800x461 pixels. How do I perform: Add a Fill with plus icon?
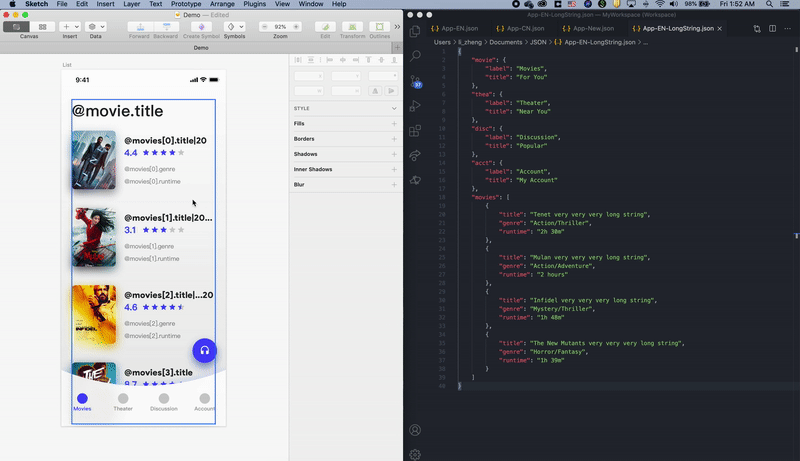pyautogui.click(x=394, y=123)
